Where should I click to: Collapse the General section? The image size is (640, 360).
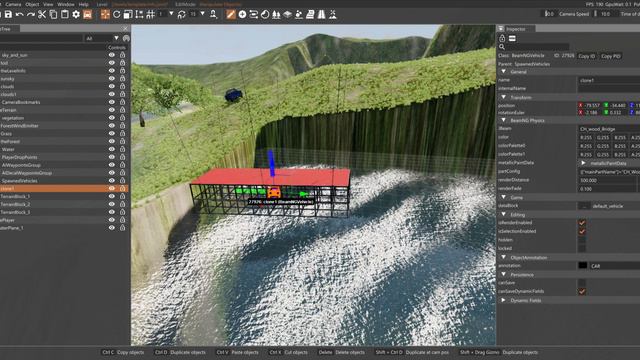504,71
